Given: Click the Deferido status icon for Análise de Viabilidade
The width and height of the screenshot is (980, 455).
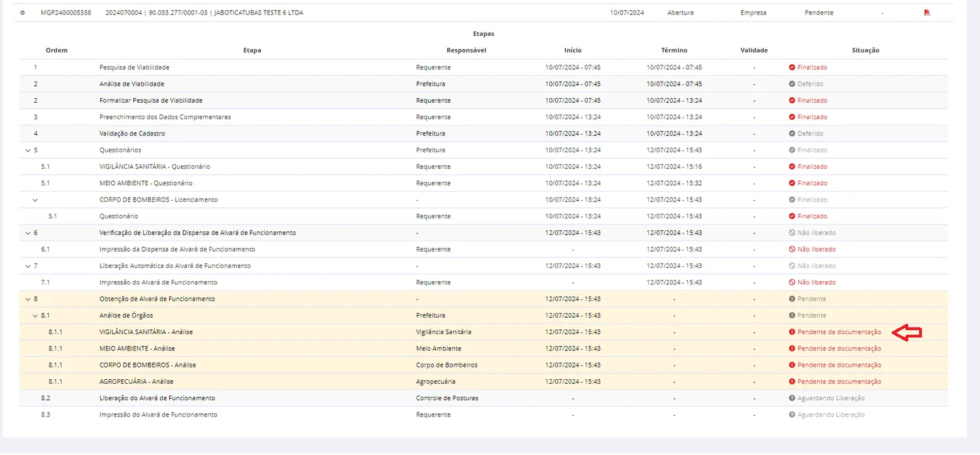Looking at the screenshot, I should tap(792, 84).
